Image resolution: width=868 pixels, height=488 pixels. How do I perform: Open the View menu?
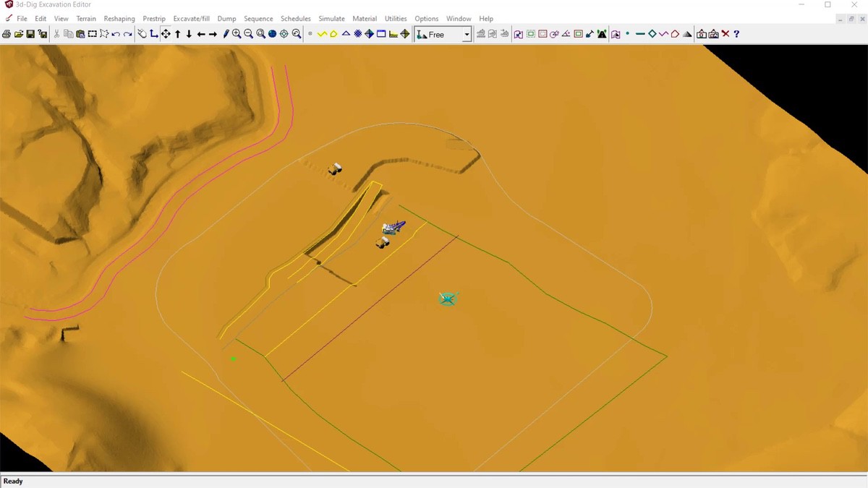point(61,19)
